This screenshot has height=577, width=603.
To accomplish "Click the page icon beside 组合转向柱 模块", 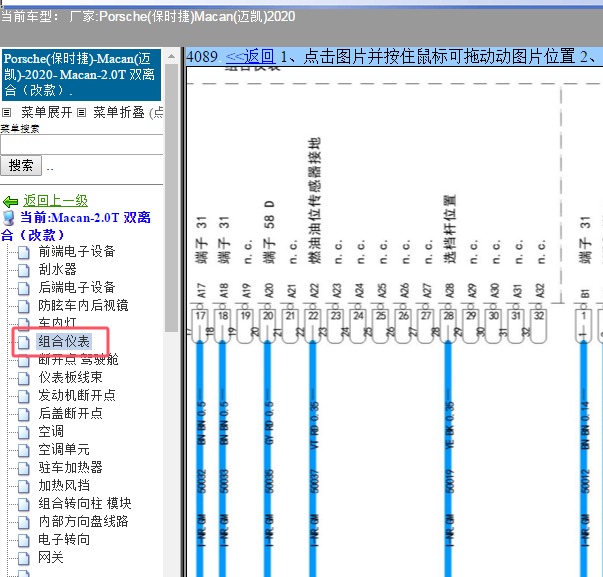I will [x=24, y=504].
